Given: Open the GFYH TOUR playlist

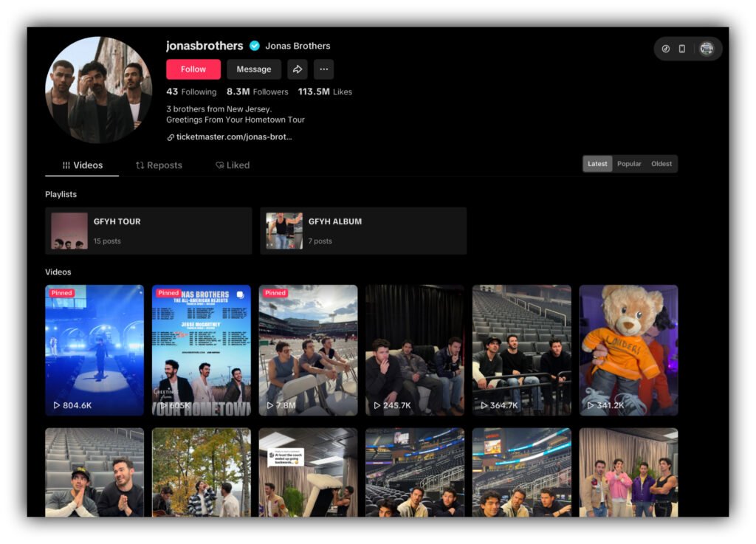Looking at the screenshot, I should pyautogui.click(x=148, y=231).
